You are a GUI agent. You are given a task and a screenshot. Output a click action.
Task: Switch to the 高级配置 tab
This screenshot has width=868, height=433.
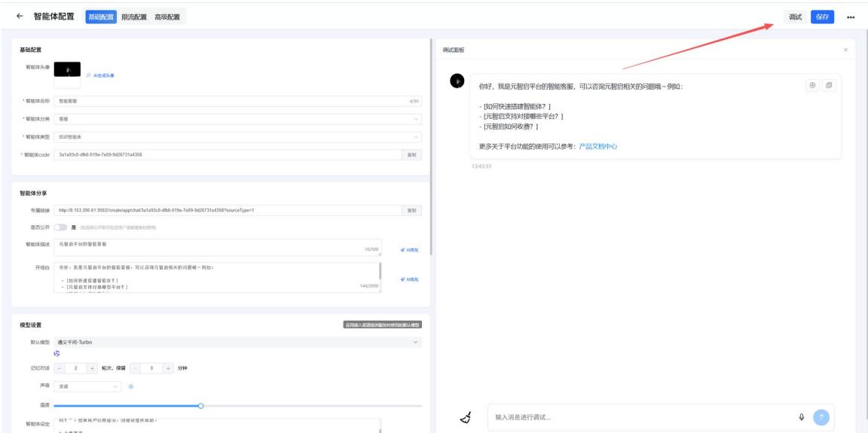(x=167, y=17)
